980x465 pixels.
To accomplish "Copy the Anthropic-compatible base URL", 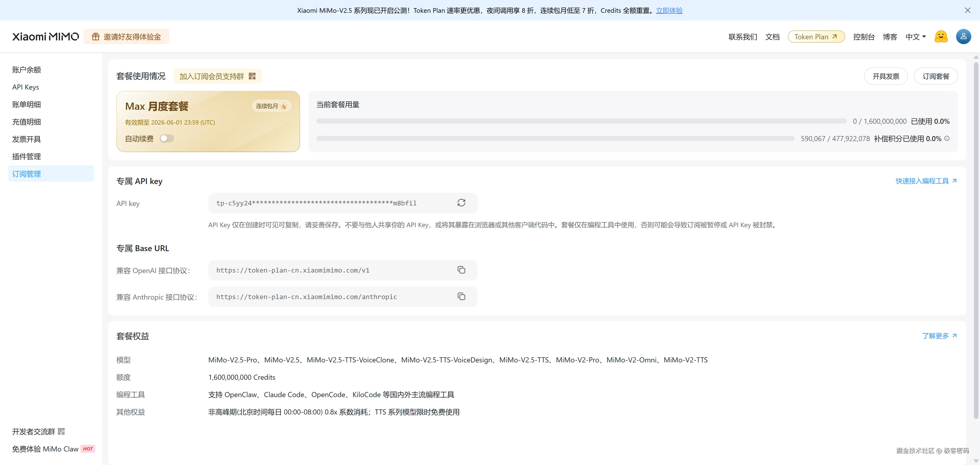I will point(461,296).
